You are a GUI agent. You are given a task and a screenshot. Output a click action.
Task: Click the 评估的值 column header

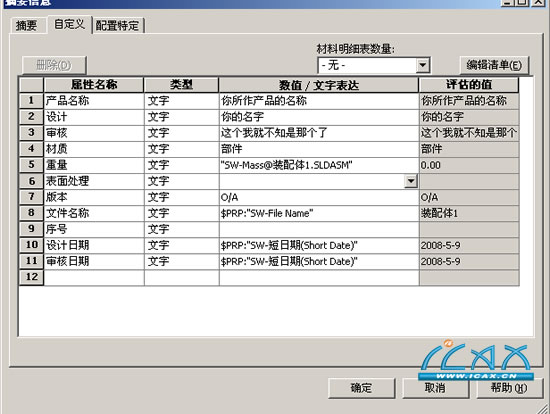pyautogui.click(x=469, y=85)
